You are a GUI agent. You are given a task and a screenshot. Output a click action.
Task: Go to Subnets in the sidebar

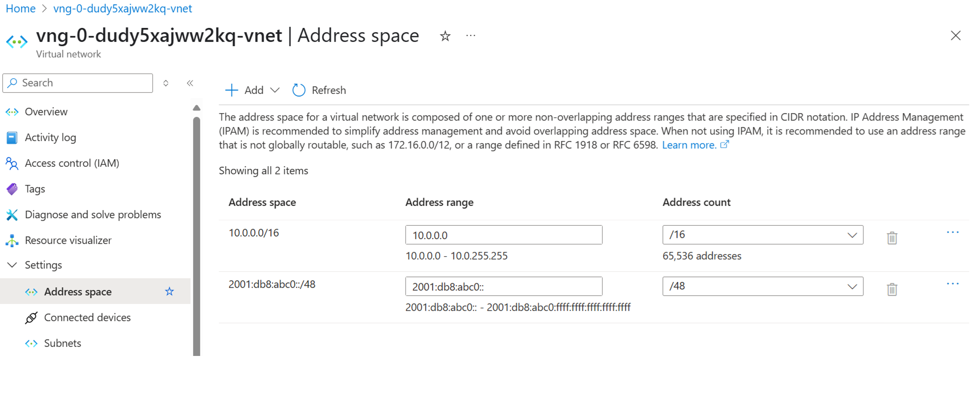click(62, 343)
